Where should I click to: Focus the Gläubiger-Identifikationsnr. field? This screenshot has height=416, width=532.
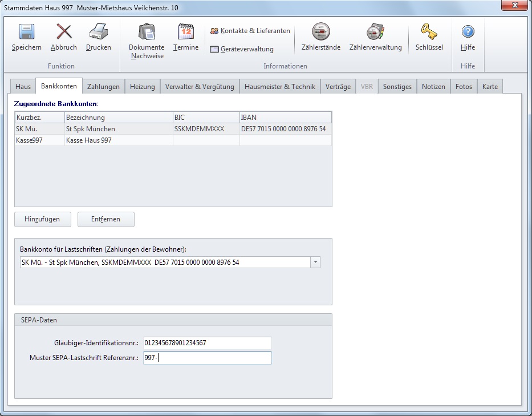pyautogui.click(x=208, y=343)
